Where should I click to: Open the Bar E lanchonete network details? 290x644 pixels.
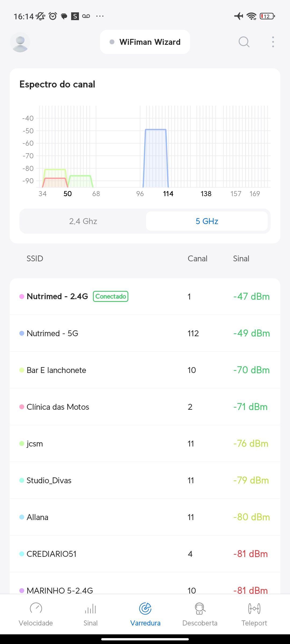click(x=56, y=370)
